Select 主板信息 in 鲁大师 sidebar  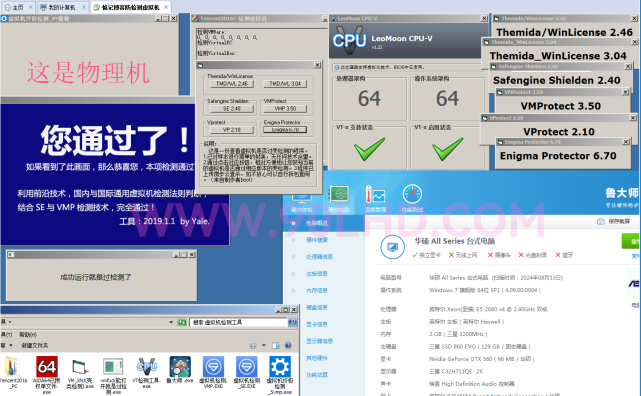[317, 274]
